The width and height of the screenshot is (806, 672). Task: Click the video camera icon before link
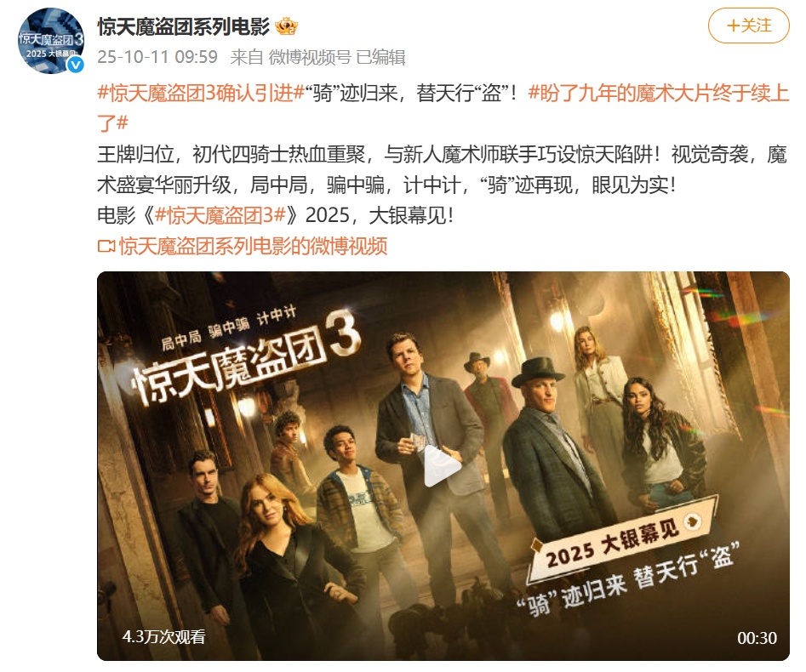click(106, 247)
